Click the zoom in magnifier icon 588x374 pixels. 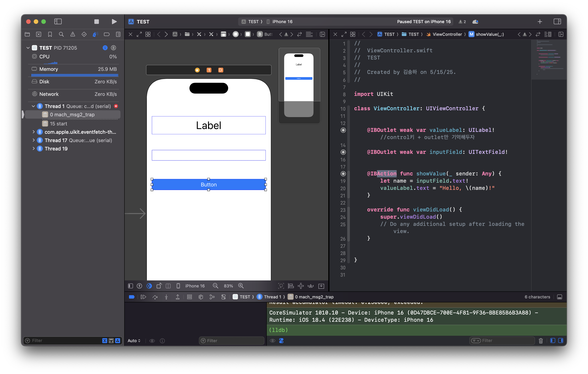(241, 286)
